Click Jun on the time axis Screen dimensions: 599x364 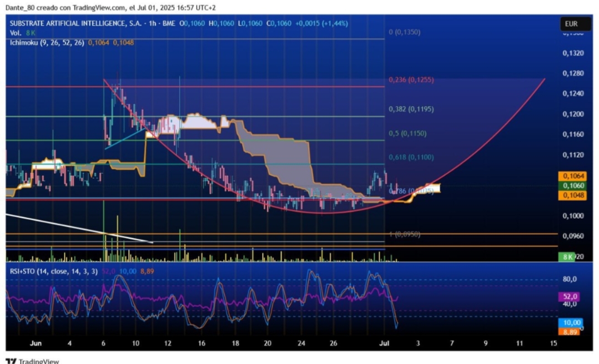pyautogui.click(x=36, y=343)
